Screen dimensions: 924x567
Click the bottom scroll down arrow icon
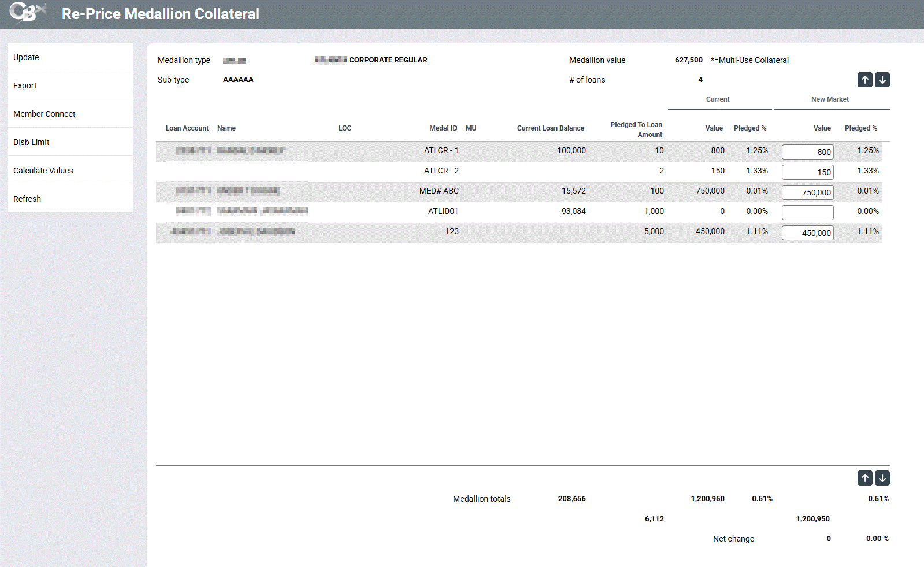point(882,478)
